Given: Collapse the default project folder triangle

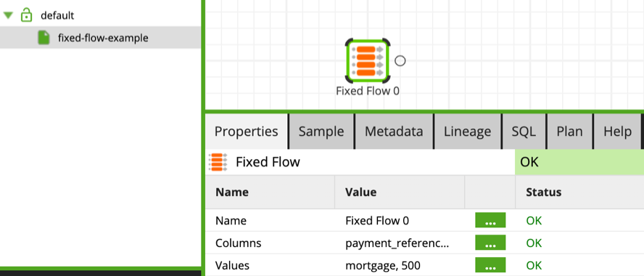Looking at the screenshot, I should (x=8, y=16).
